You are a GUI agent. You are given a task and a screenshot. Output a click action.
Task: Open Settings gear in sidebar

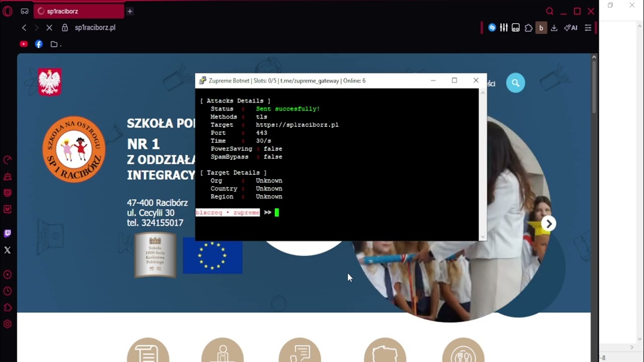tap(8, 324)
